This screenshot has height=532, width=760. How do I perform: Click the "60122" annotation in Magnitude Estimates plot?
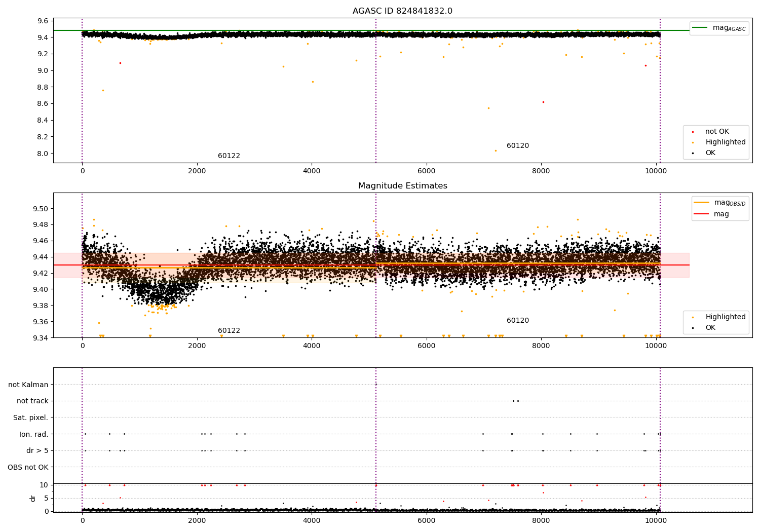click(229, 331)
